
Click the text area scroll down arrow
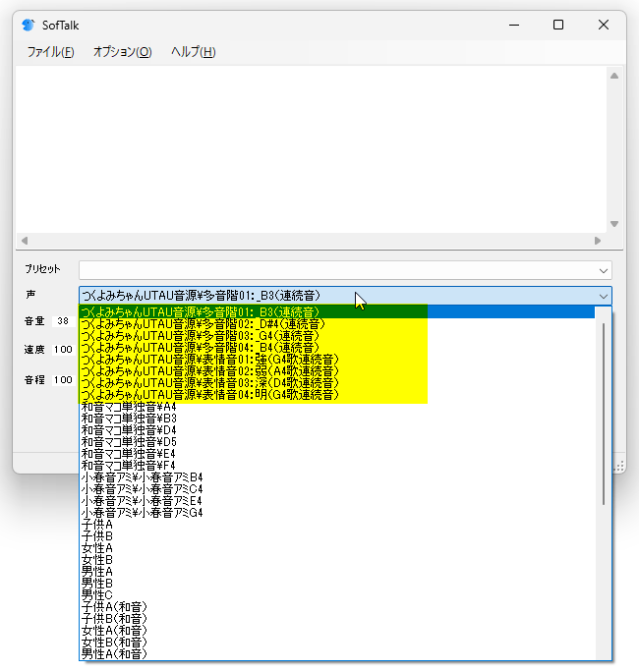tap(614, 224)
